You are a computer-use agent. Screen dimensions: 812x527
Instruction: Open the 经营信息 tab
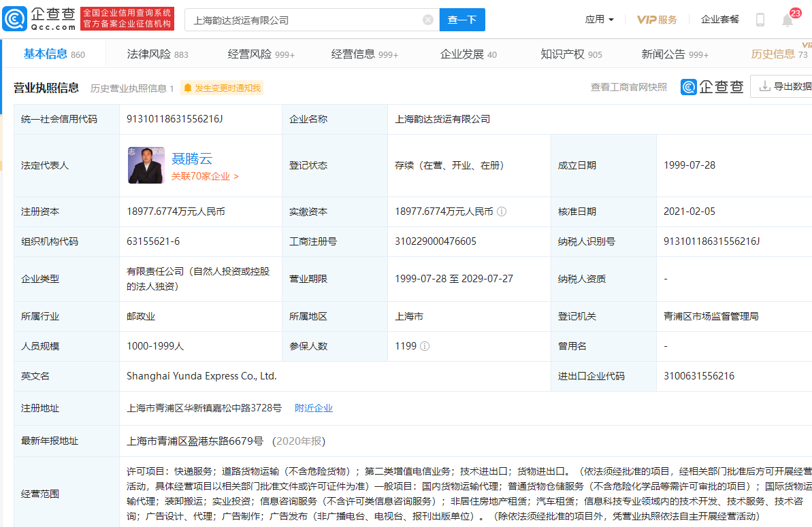(365, 54)
